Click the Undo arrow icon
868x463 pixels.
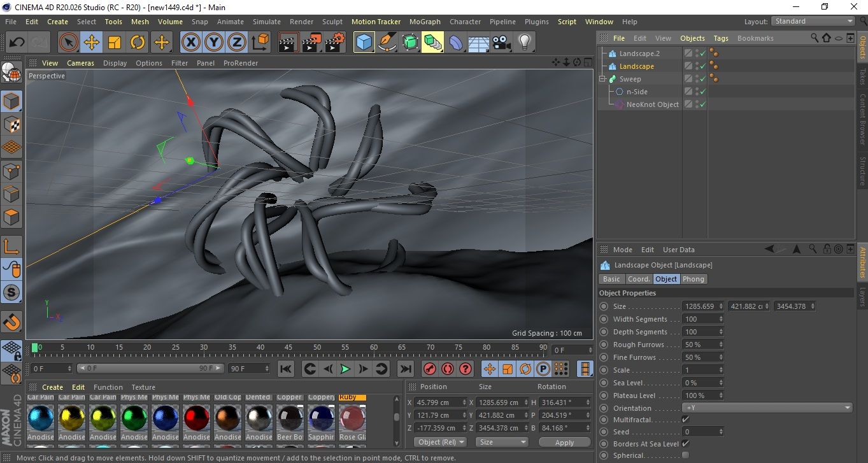pos(17,43)
